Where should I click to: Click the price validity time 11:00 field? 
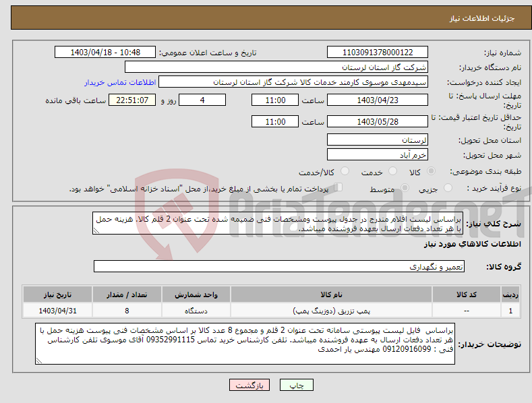pyautogui.click(x=275, y=121)
